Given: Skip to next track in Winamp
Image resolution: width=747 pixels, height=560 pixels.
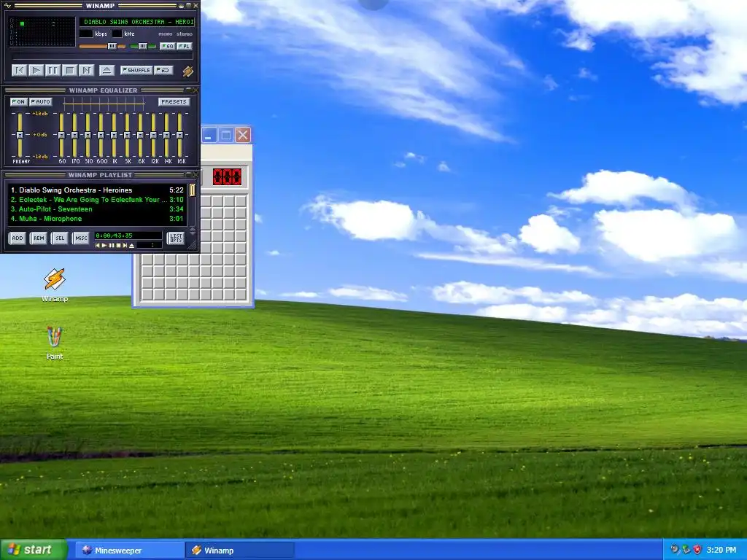Looking at the screenshot, I should (86, 71).
